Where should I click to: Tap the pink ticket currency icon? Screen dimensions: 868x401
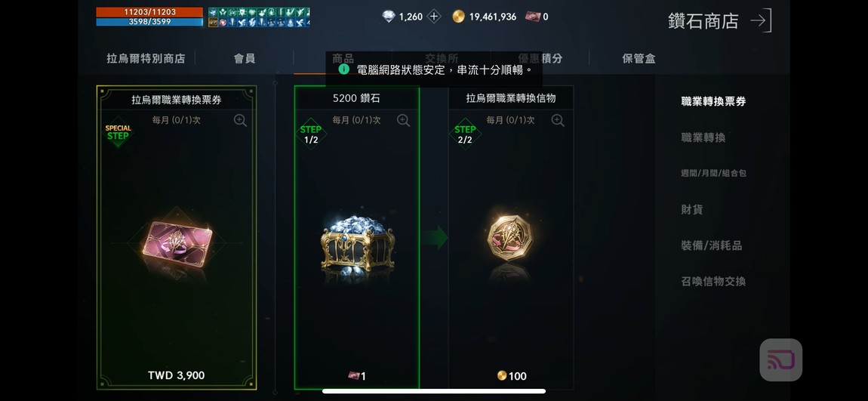532,17
